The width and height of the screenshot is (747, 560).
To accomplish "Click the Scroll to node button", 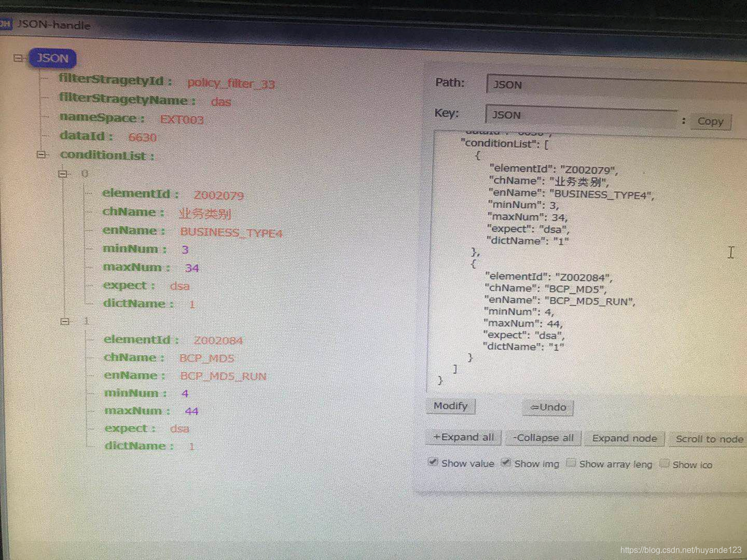I will pos(709,440).
